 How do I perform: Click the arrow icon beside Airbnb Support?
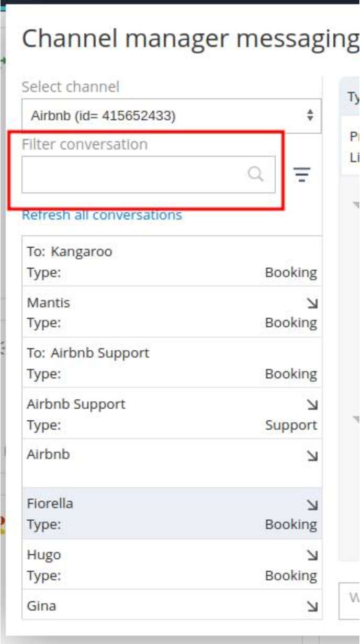click(312, 405)
